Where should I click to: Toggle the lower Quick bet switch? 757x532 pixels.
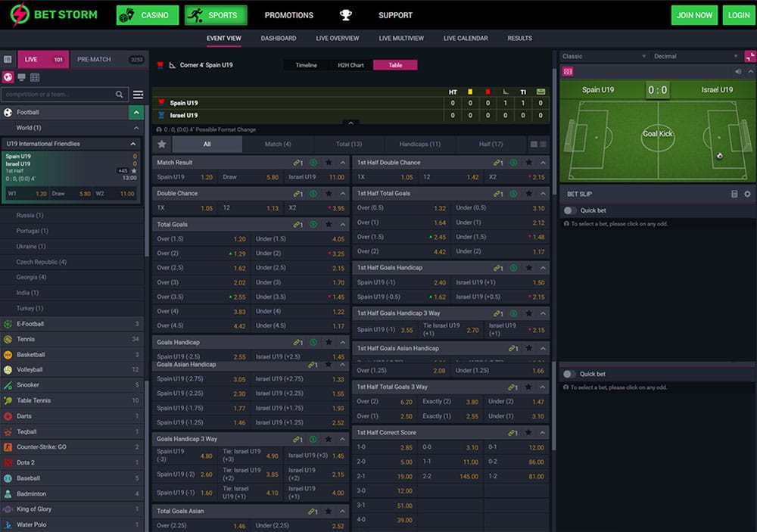[569, 374]
